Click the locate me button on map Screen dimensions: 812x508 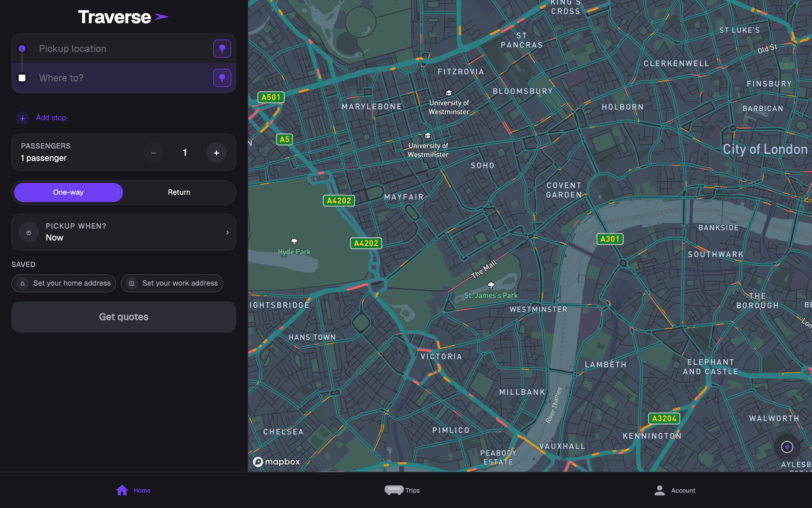787,447
